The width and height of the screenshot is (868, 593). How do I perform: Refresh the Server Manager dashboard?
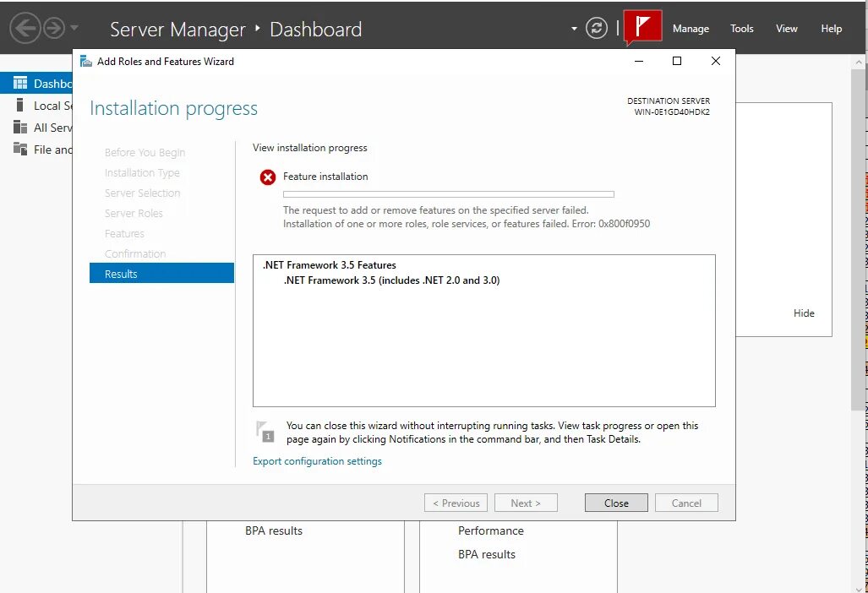[x=596, y=28]
